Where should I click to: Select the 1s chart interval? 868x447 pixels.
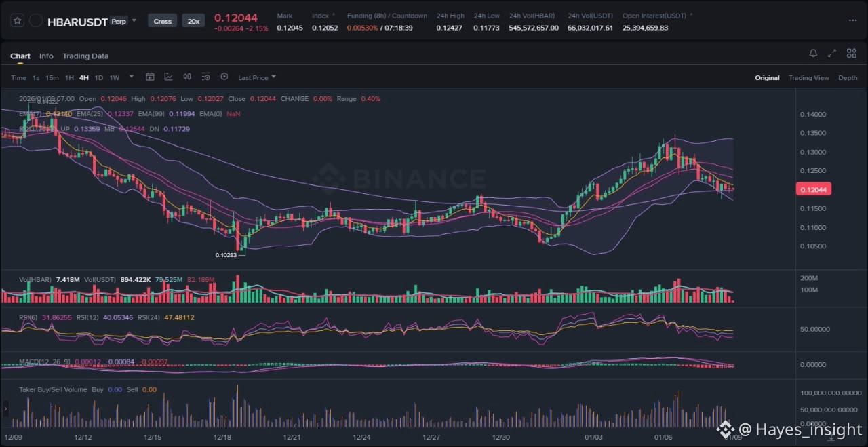coord(36,77)
